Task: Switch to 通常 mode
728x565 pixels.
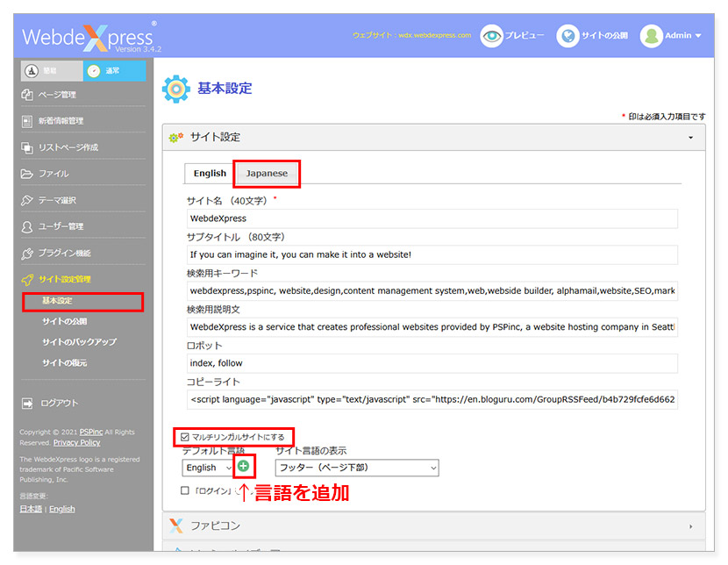Action: 114,71
